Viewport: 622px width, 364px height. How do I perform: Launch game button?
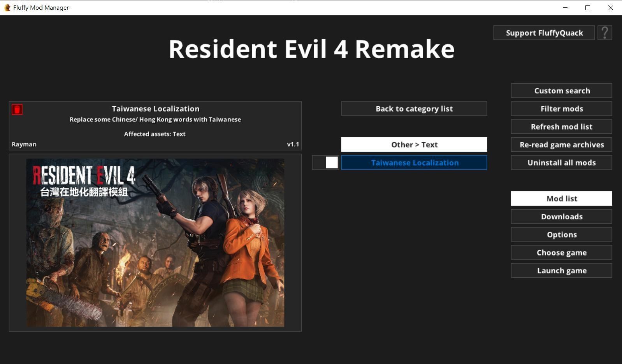561,270
